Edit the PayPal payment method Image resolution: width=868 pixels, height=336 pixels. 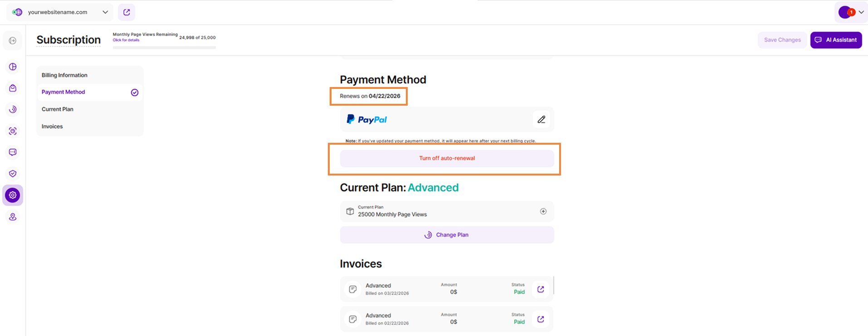541,120
